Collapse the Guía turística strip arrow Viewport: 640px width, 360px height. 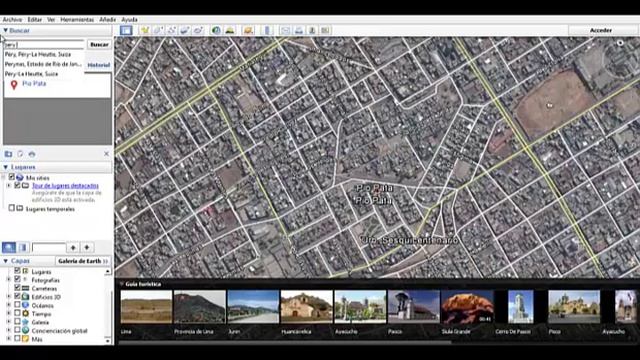click(x=121, y=284)
